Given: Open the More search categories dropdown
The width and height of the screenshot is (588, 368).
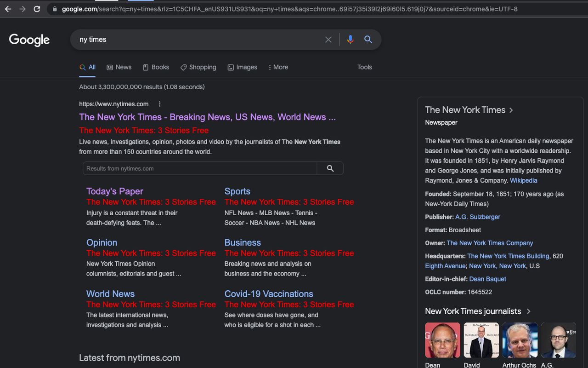Looking at the screenshot, I should point(278,67).
